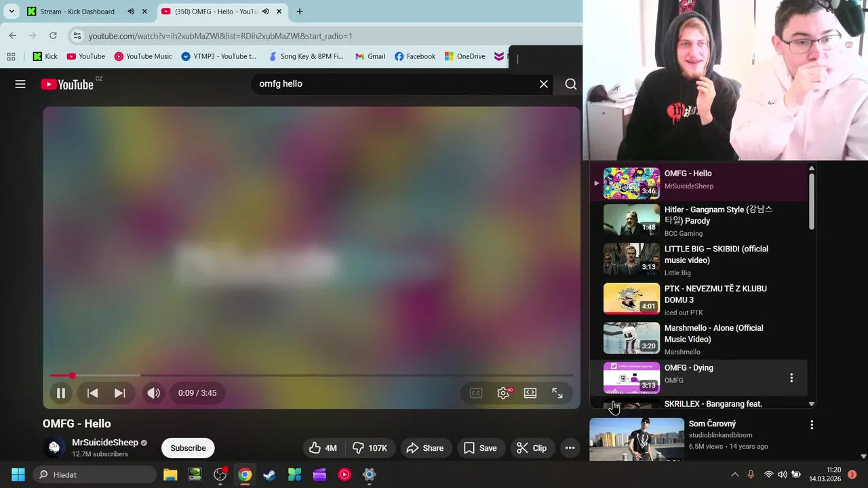Open the Gmail bookmark
Screen dimensions: 868x488
[x=370, y=56]
